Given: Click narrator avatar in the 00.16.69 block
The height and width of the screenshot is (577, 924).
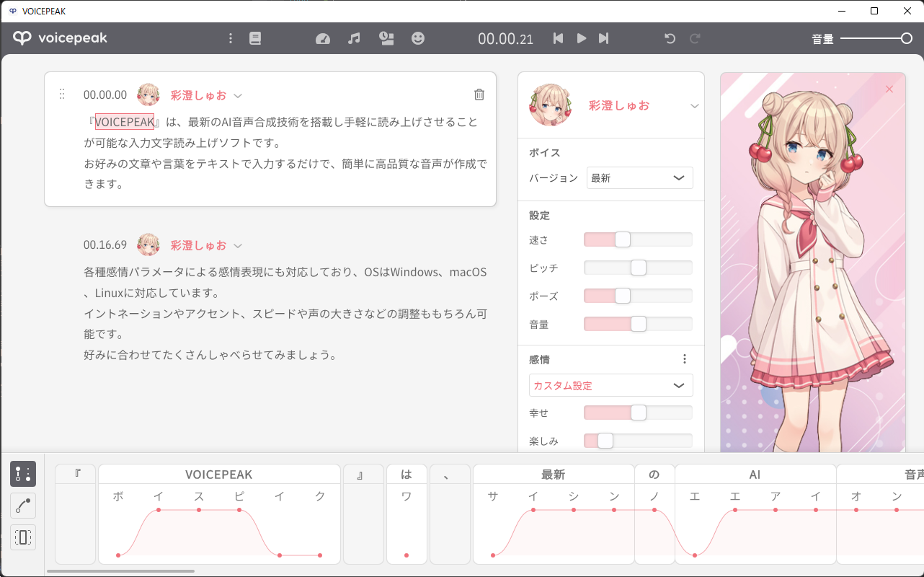Looking at the screenshot, I should pos(148,245).
